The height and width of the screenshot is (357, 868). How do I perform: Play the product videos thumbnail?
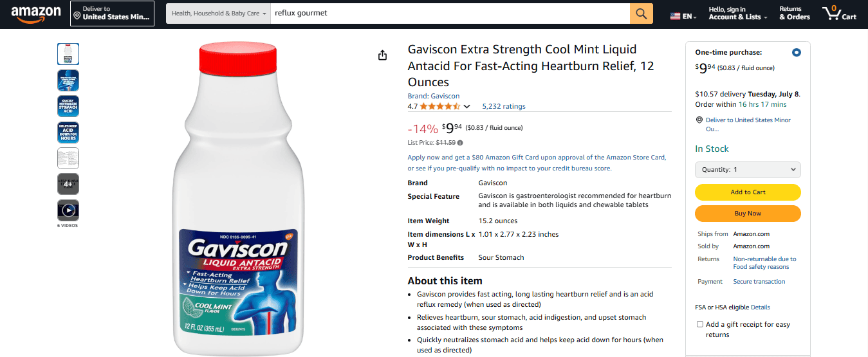[68, 210]
